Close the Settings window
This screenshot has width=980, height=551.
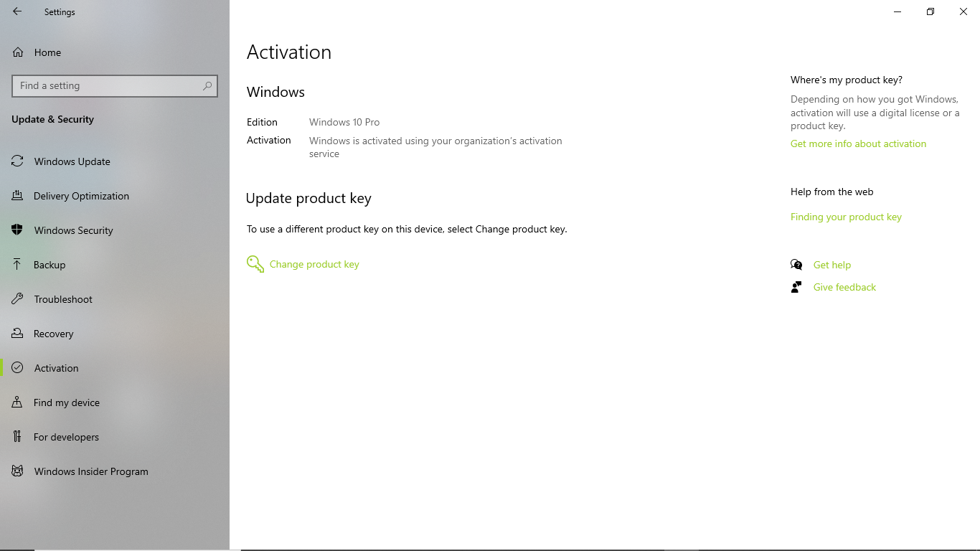963,11
